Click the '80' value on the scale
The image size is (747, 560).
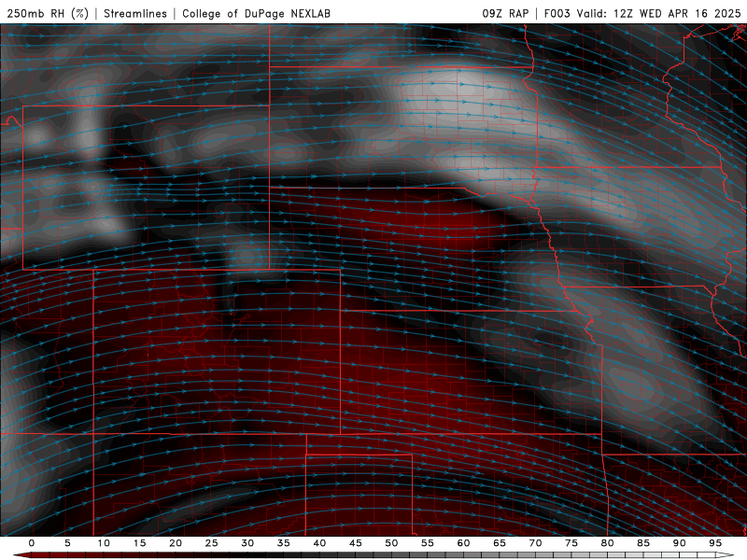click(x=607, y=543)
